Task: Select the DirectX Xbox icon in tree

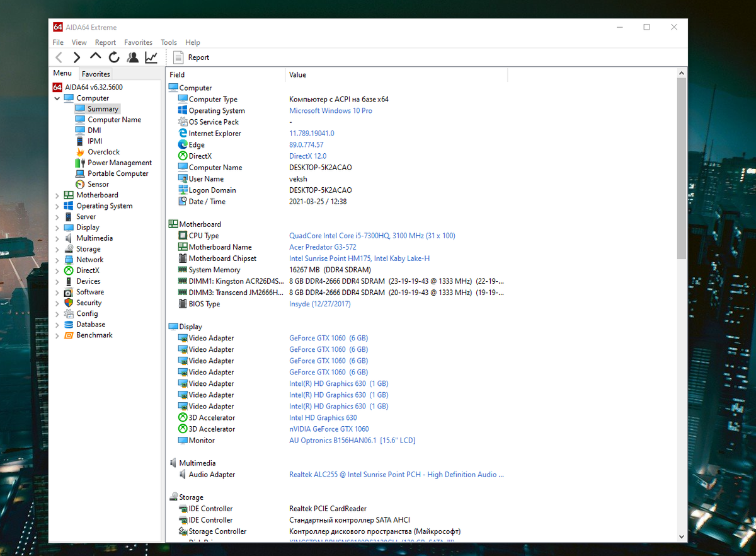Action: tap(69, 270)
